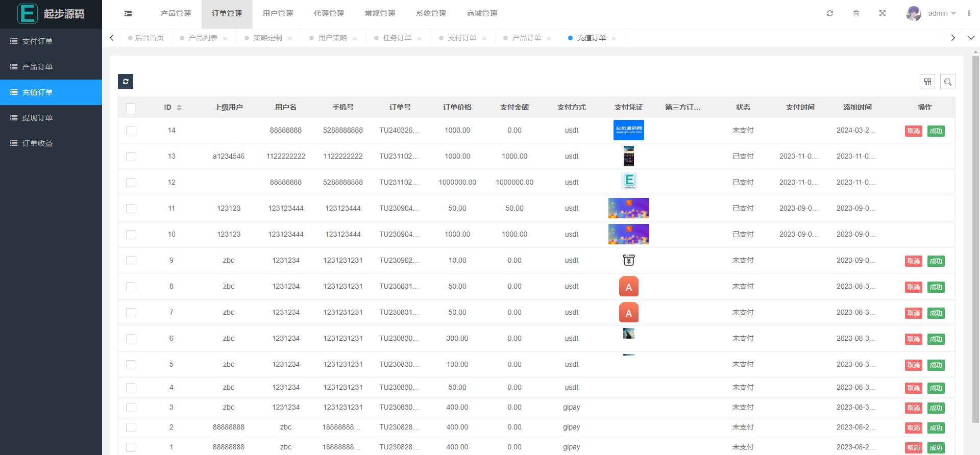This screenshot has height=455, width=980.
Task: Tick the checkbox for order ID 9
Action: pos(131,261)
